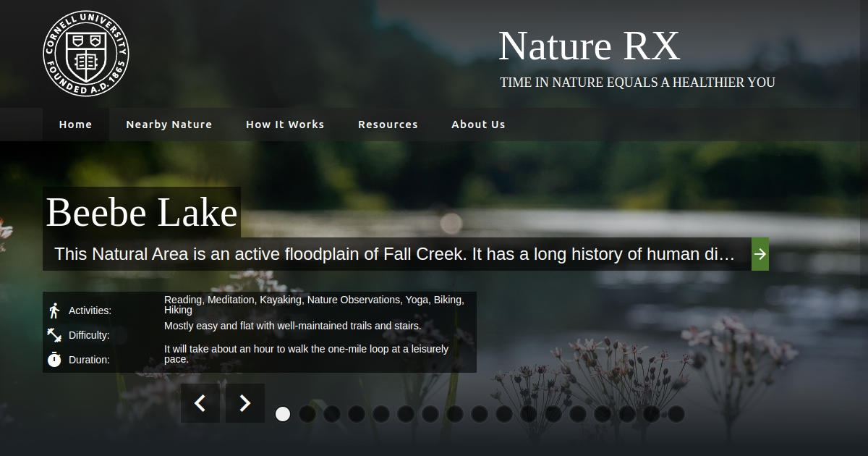Navigate to the About Us page
This screenshot has width=868, height=456.
pos(478,124)
